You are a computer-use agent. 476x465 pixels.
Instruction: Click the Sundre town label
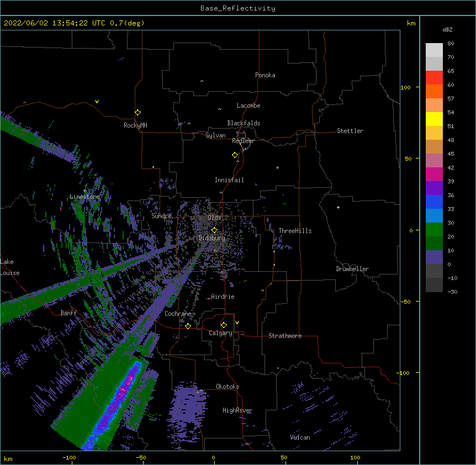(161, 216)
